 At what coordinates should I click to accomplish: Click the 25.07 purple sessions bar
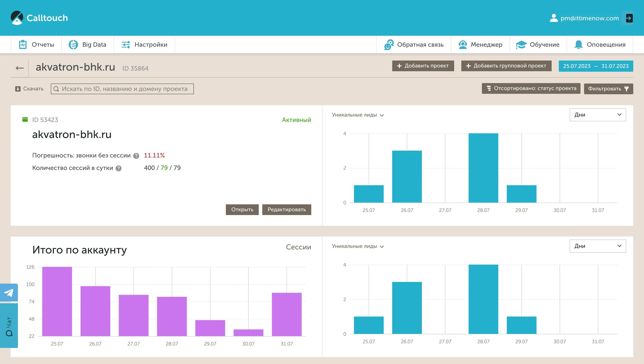pyautogui.click(x=57, y=301)
